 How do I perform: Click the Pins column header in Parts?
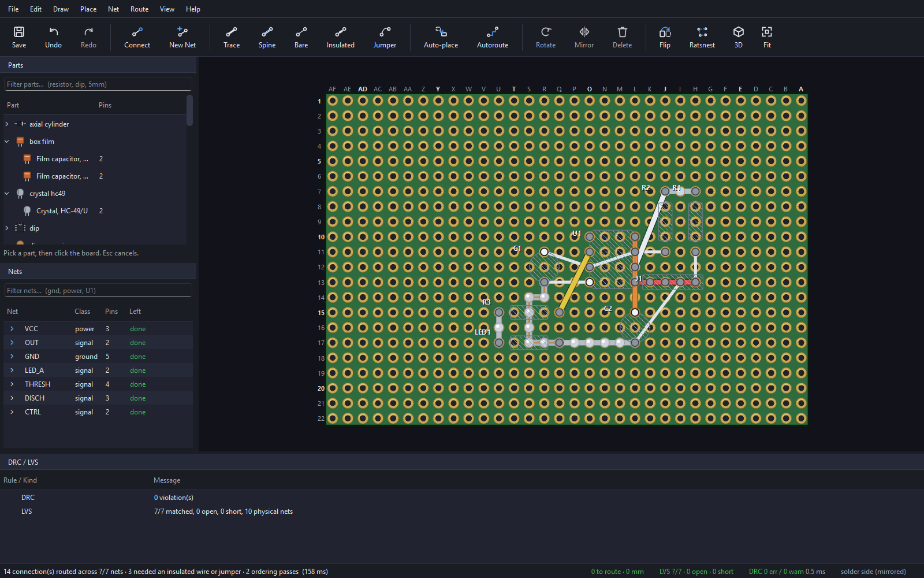pos(105,105)
